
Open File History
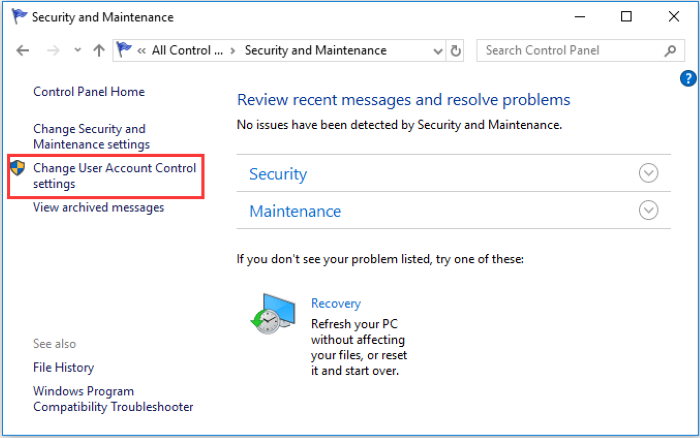click(x=63, y=367)
